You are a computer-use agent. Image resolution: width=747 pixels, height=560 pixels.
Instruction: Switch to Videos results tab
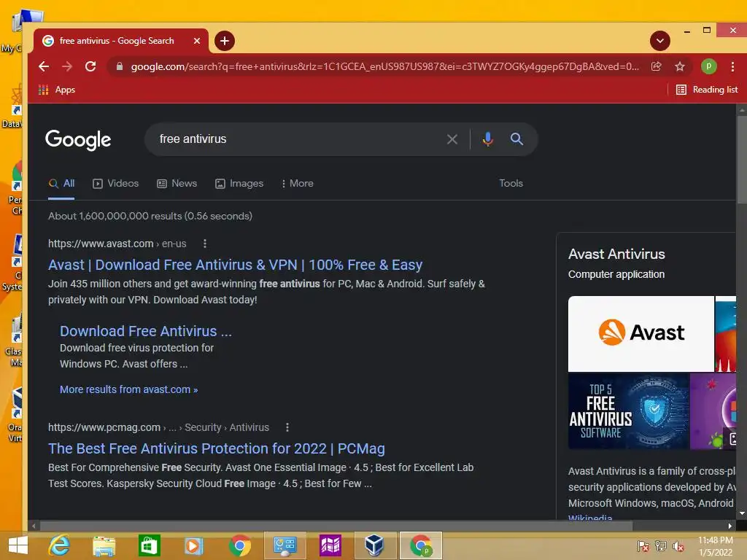pyautogui.click(x=116, y=183)
